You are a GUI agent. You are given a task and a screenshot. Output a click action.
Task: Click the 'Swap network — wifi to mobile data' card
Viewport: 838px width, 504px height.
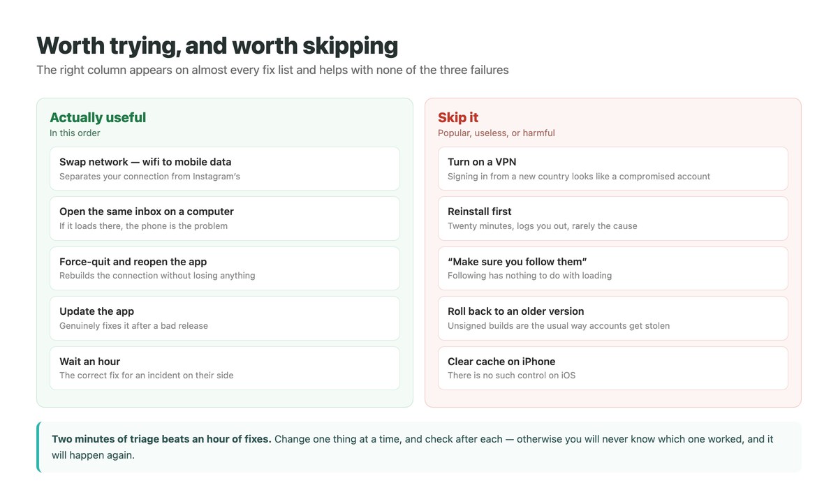(225, 168)
